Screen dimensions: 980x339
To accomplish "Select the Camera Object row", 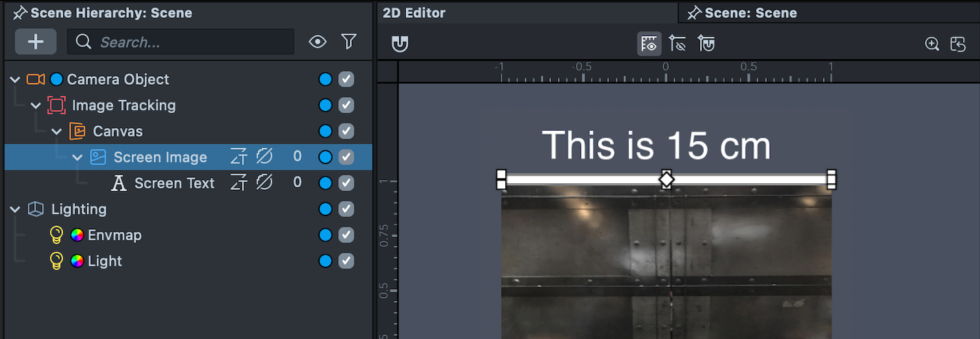I will coord(188,79).
